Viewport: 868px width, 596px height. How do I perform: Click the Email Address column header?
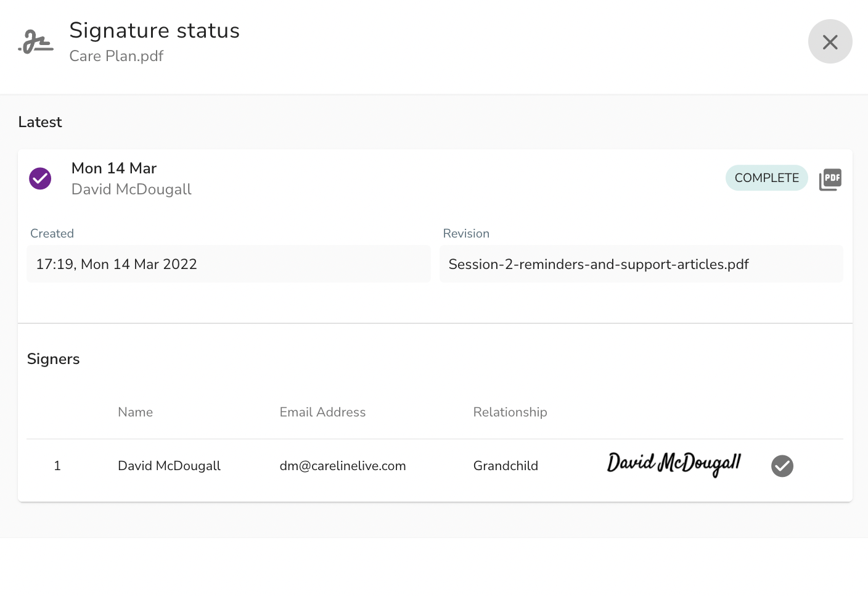point(322,412)
